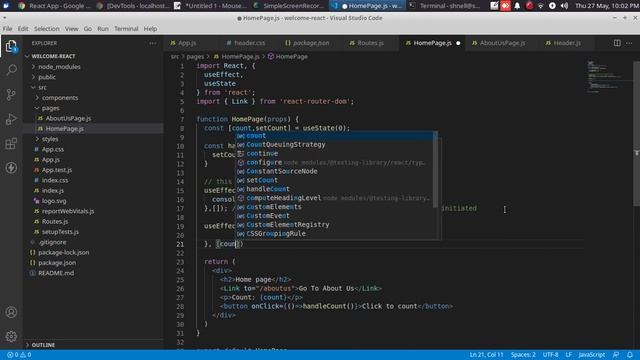640x360 pixels.
Task: Open the View menu
Action: tap(71, 29)
